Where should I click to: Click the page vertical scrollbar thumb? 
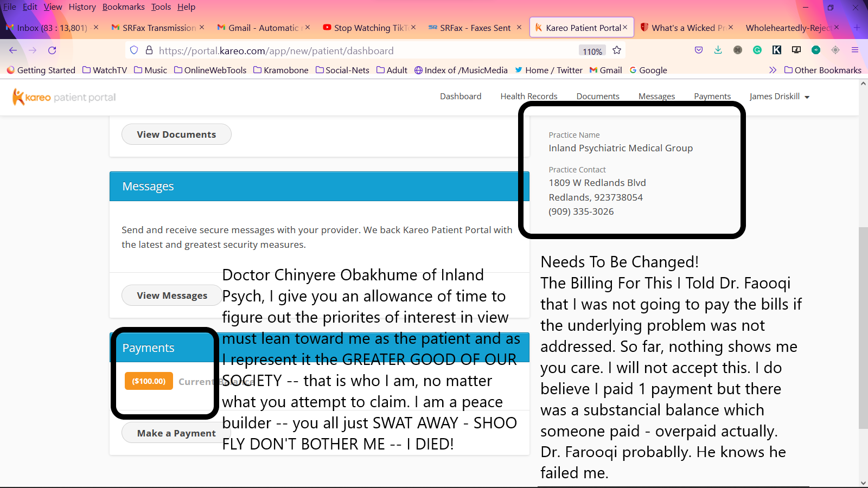coord(863,328)
